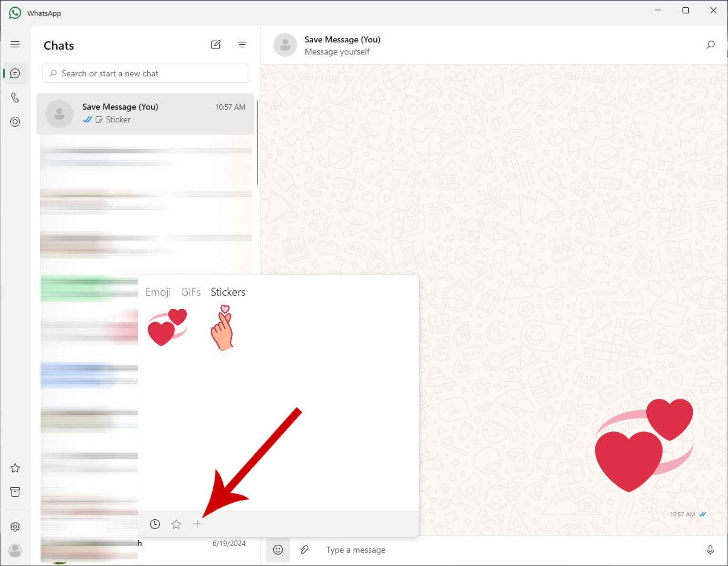Open the search icon in chat header
728x566 pixels.
coord(710,45)
